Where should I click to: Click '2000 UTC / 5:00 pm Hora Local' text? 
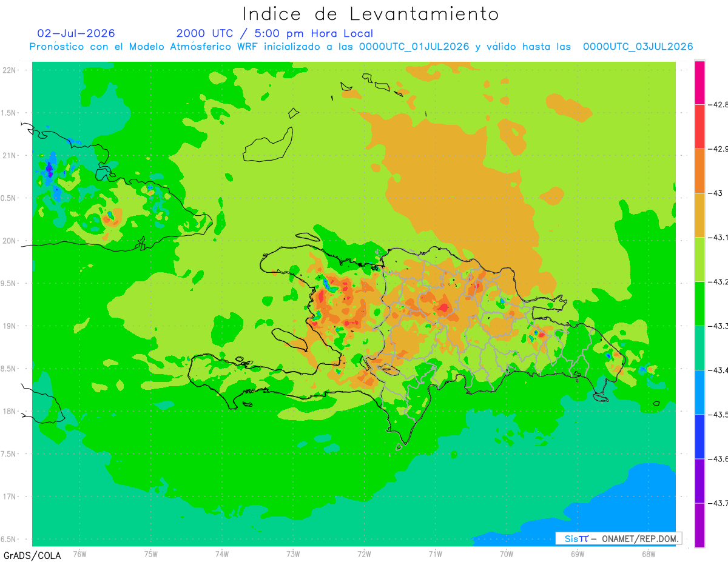(x=275, y=34)
